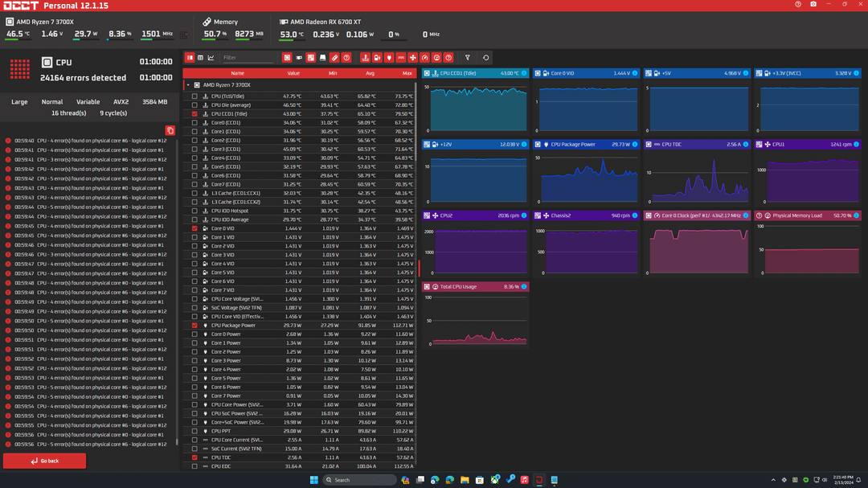Sort table by Name column header

coord(237,73)
